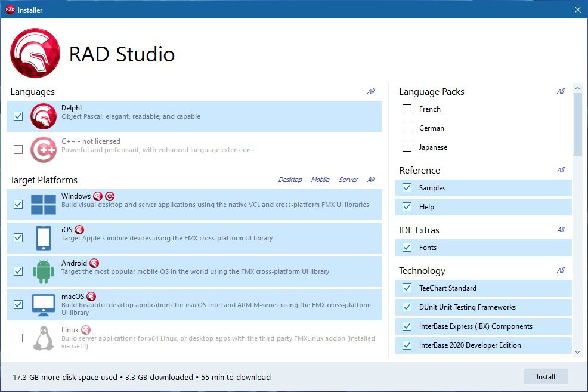The height and width of the screenshot is (392, 588).
Task: Uncheck the Windows platform checkbox
Action: [x=18, y=205]
